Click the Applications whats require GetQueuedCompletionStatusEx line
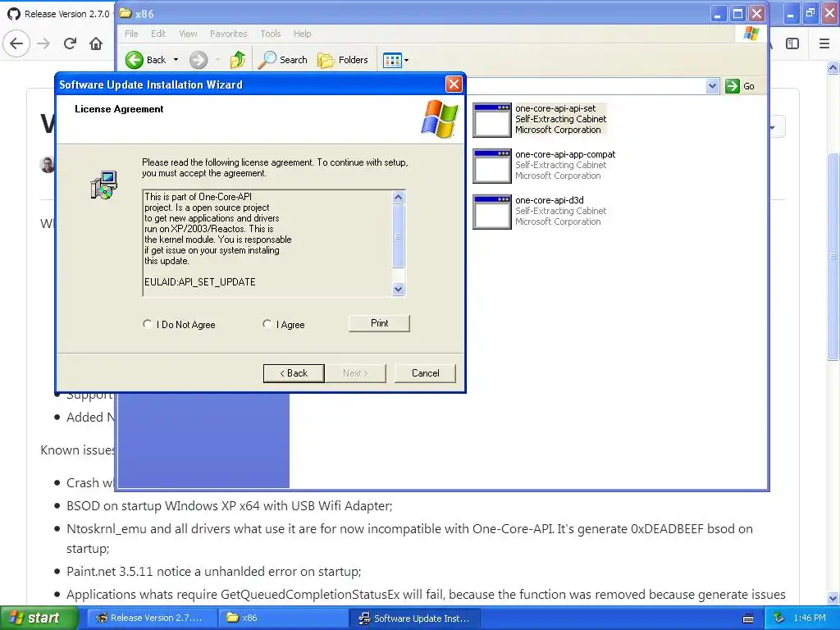840x630 pixels. point(426,594)
